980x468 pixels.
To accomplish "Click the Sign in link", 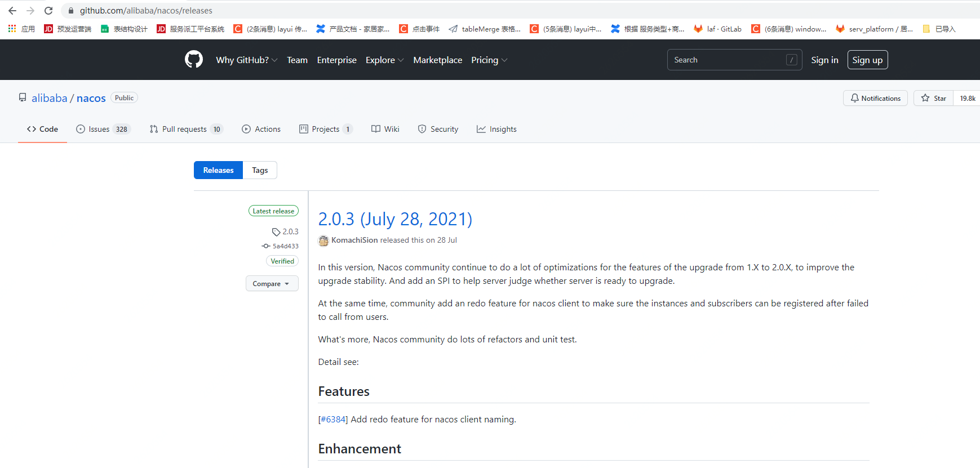I will click(824, 60).
